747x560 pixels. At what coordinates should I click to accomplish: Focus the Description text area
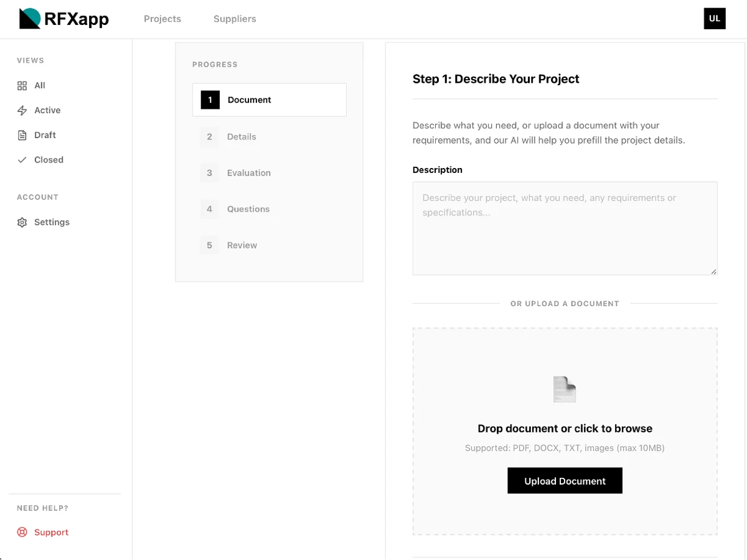pos(565,228)
